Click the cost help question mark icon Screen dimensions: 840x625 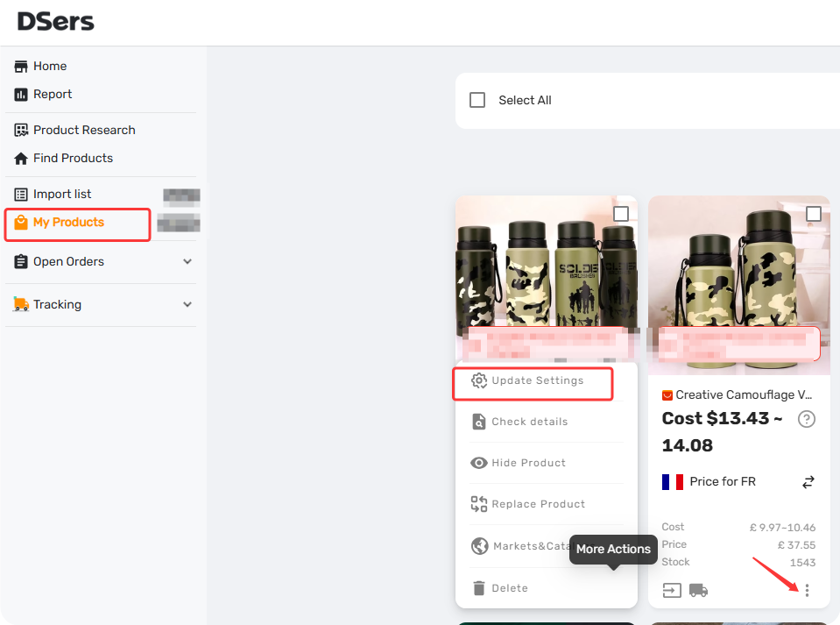pyautogui.click(x=806, y=419)
